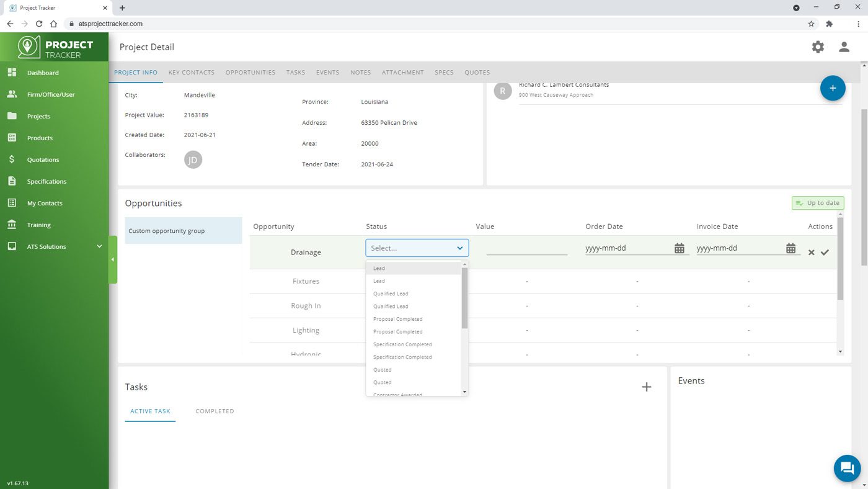Click Invoice Date input field
Image resolution: width=868 pixels, height=489 pixels.
click(x=740, y=248)
